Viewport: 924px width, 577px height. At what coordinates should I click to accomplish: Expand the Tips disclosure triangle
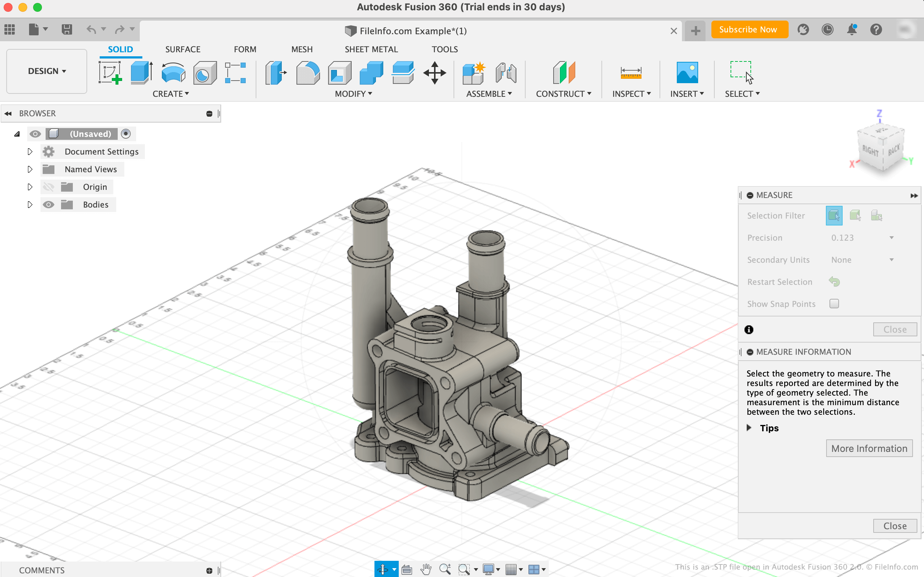pos(749,428)
